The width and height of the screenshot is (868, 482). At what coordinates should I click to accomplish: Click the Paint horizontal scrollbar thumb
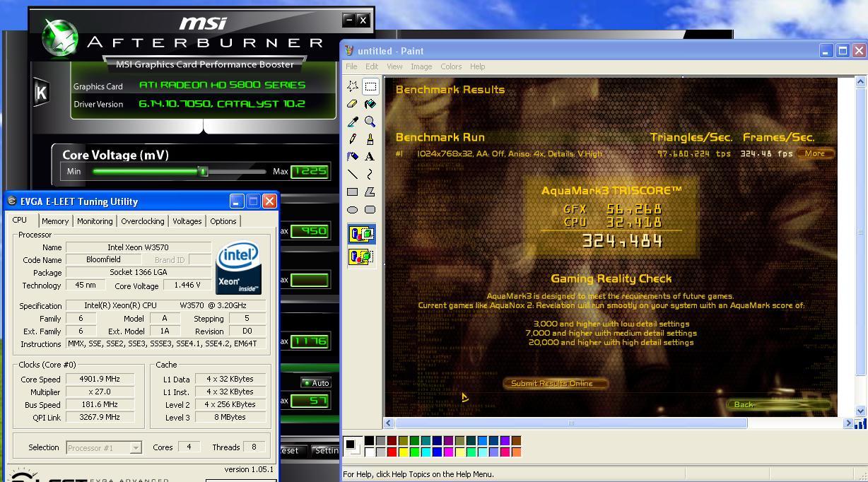tap(571, 423)
